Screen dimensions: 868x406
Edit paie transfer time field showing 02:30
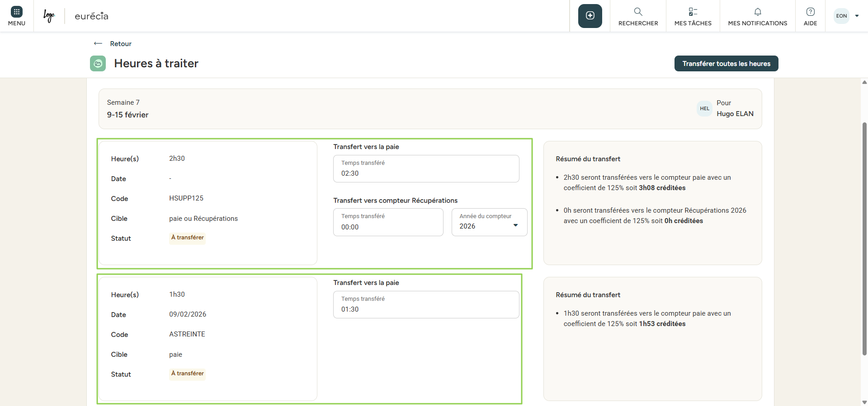point(426,173)
